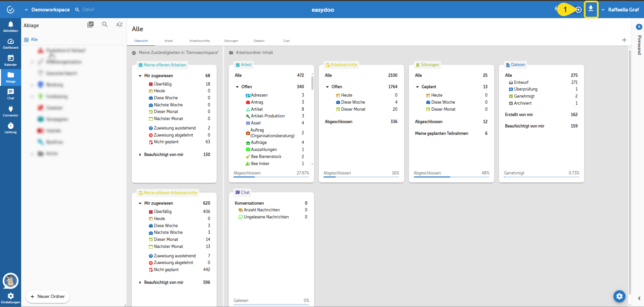Collapse Mir zugewiesen in Meine offenen Arbeiten
The image size is (644, 307).
[140, 76]
